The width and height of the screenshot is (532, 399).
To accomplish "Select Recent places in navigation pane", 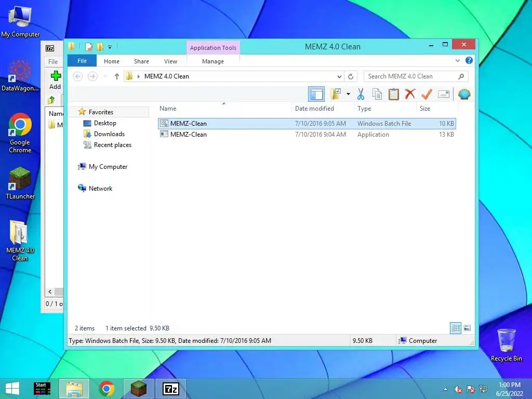I will pos(112,145).
